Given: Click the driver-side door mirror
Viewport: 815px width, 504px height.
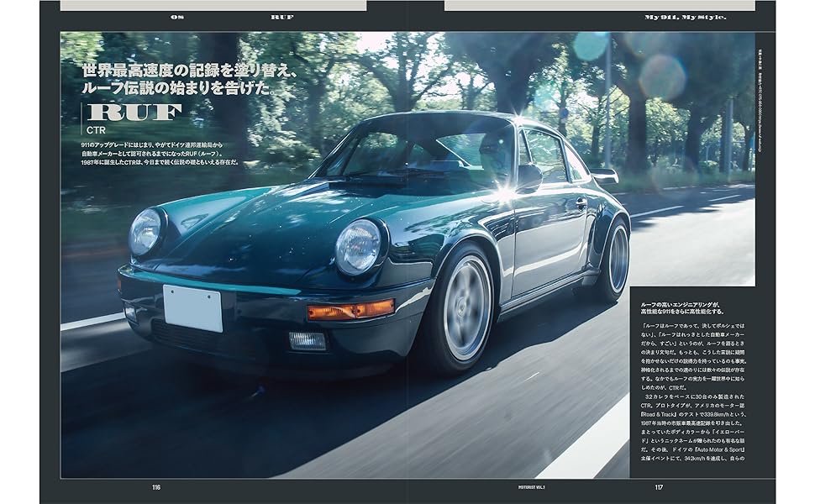Looking at the screenshot, I should pyautogui.click(x=528, y=176).
